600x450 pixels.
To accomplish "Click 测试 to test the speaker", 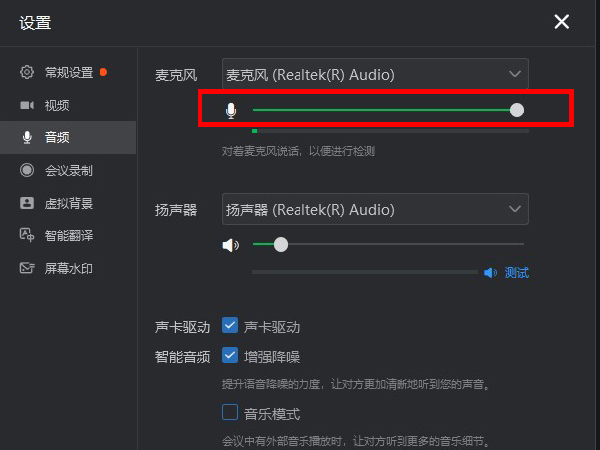I will [x=517, y=273].
